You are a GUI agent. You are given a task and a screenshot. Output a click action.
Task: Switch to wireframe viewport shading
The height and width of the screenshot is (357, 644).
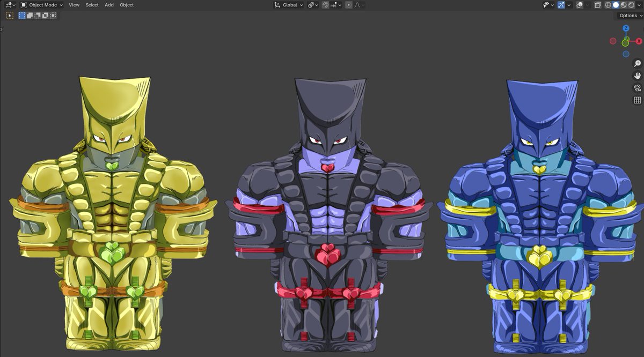(x=608, y=5)
